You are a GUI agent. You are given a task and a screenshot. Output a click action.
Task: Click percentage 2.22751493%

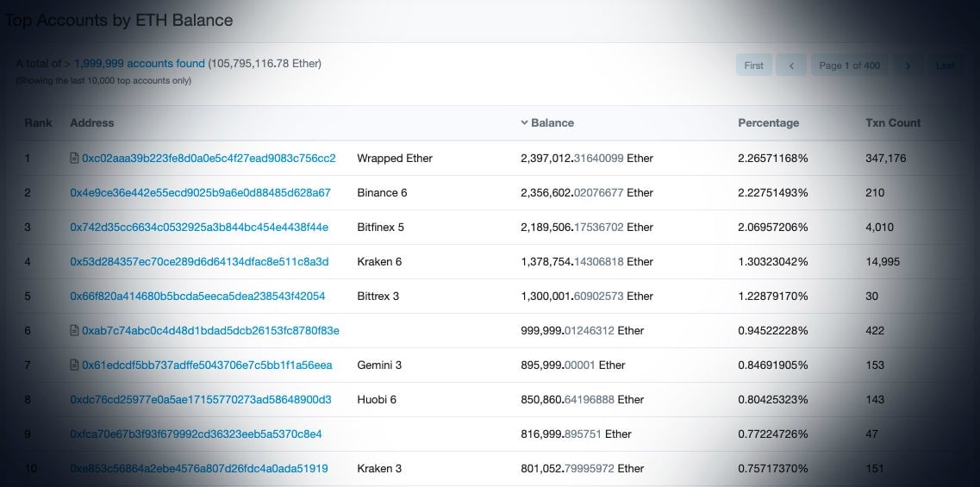point(773,192)
